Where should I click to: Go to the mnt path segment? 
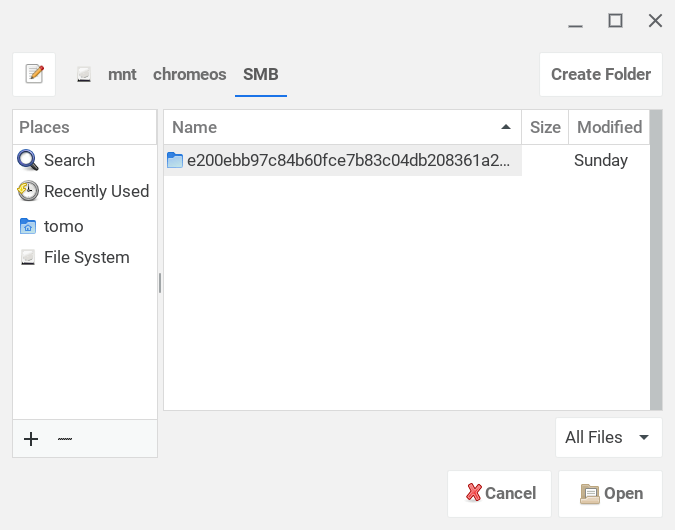coord(122,74)
